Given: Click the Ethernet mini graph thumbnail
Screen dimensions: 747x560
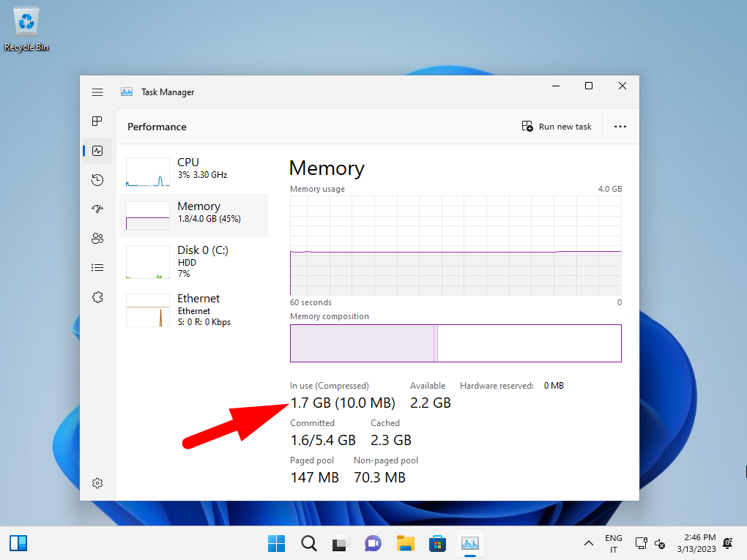Looking at the screenshot, I should [148, 310].
